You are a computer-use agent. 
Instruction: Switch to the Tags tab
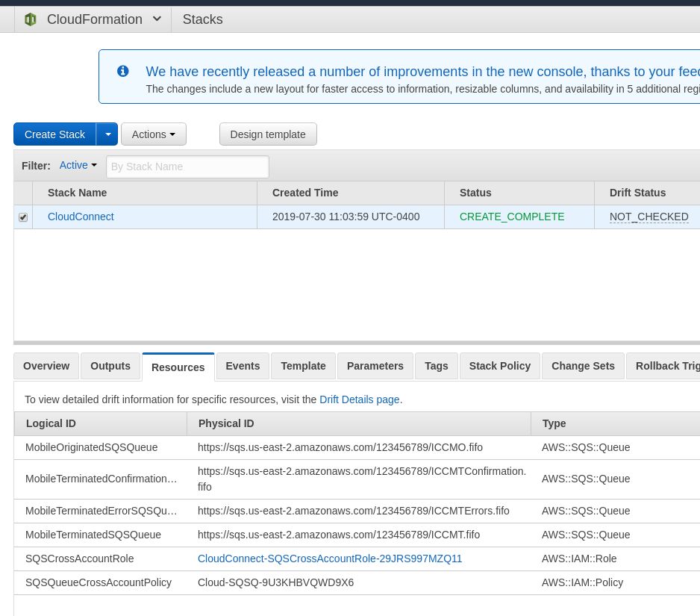coord(436,366)
